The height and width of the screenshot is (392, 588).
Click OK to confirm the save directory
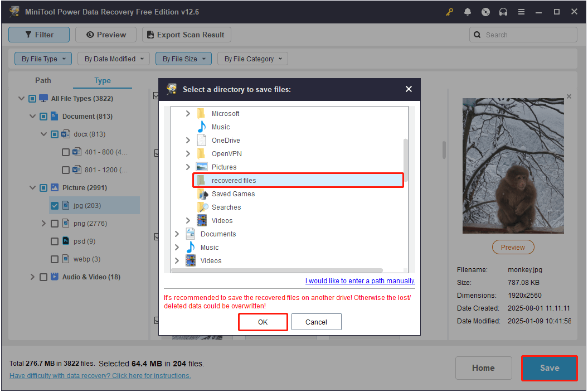[263, 322]
